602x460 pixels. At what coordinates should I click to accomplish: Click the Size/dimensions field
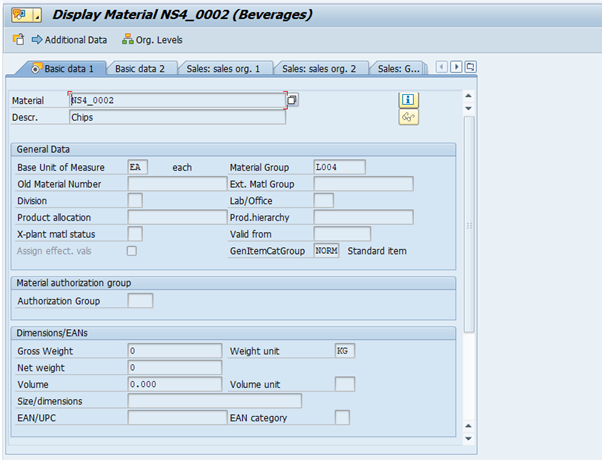pos(215,401)
